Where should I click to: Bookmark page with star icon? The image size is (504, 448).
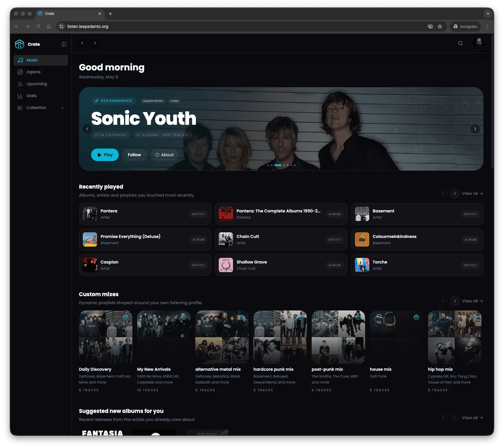[x=440, y=26]
